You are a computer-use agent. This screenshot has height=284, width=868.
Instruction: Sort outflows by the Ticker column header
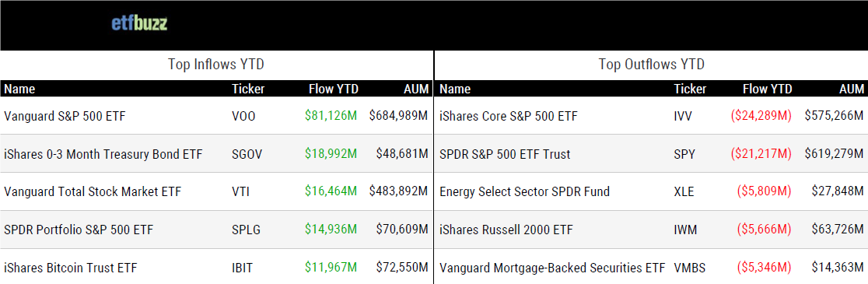pos(690,89)
